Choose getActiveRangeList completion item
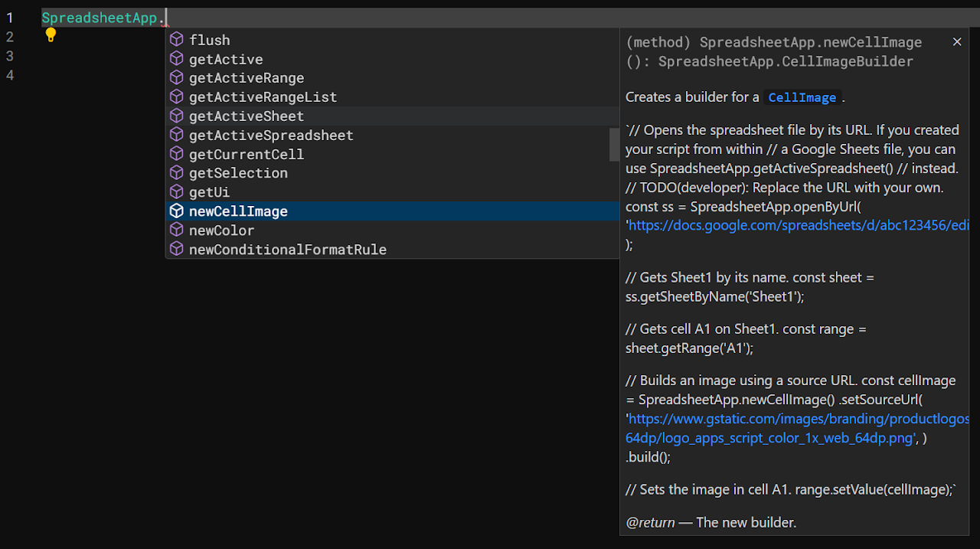Viewport: 980px width, 549px height. click(x=263, y=97)
